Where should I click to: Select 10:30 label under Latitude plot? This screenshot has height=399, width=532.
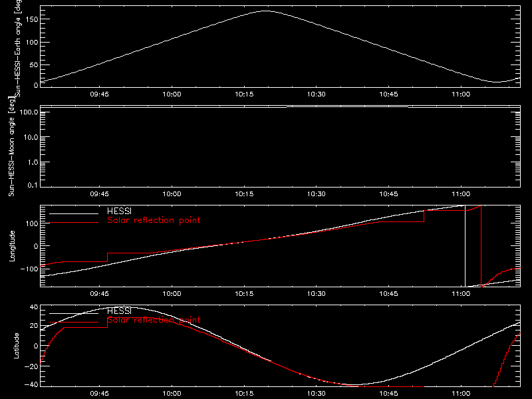point(317,394)
